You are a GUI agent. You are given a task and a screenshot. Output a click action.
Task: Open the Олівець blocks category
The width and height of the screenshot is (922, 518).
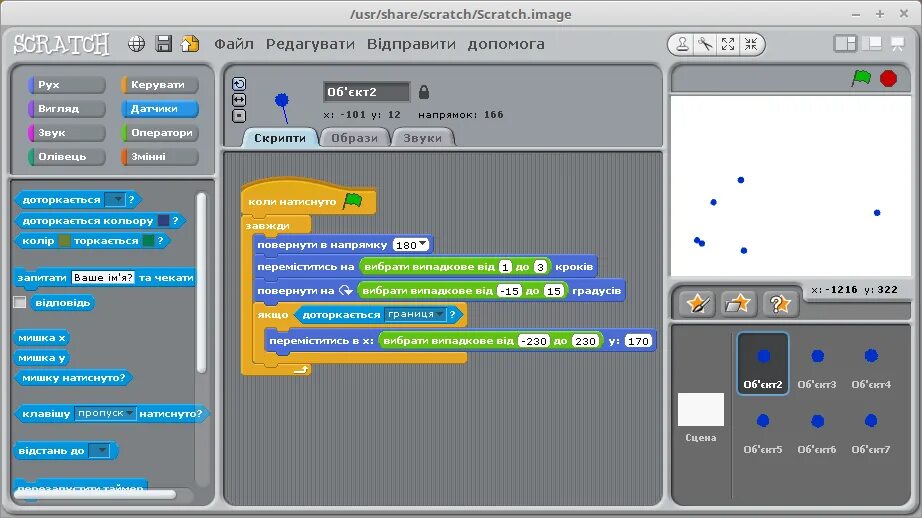click(66, 157)
